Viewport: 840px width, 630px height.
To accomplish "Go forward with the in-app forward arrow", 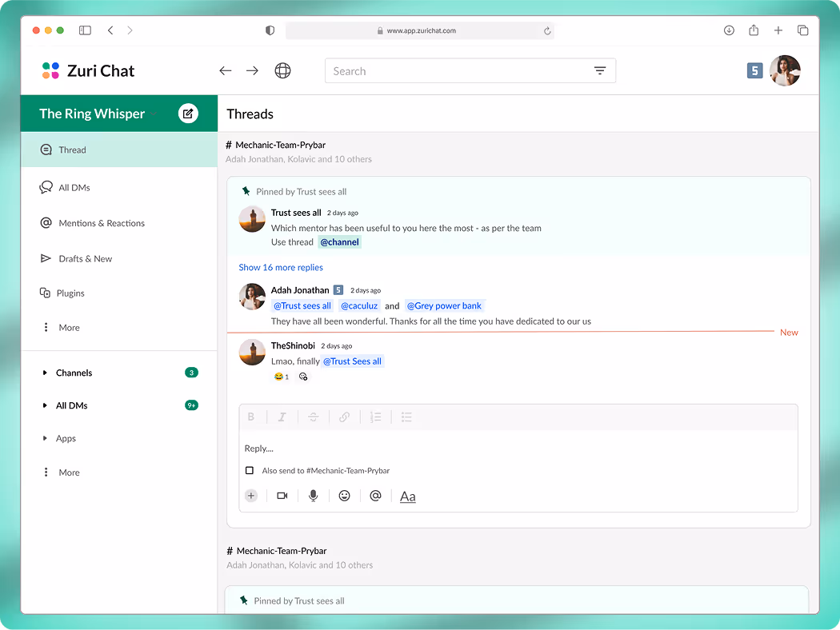I will pyautogui.click(x=252, y=70).
